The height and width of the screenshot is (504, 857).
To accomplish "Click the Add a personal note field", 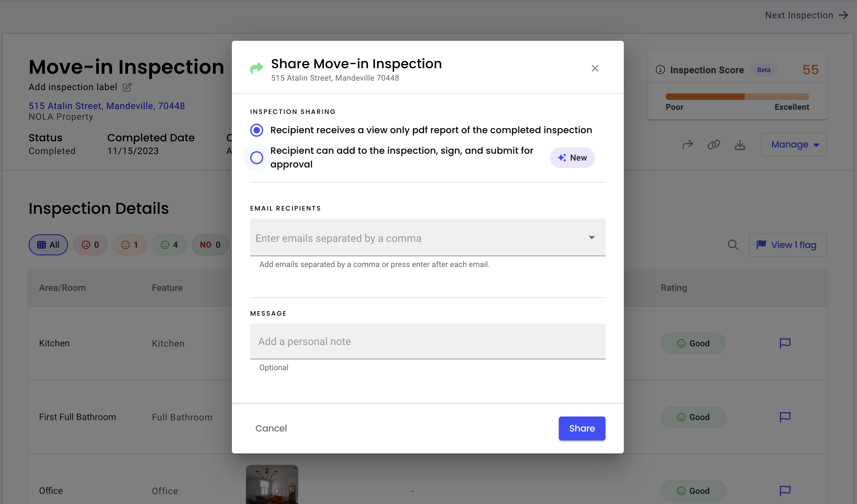I will point(427,341).
